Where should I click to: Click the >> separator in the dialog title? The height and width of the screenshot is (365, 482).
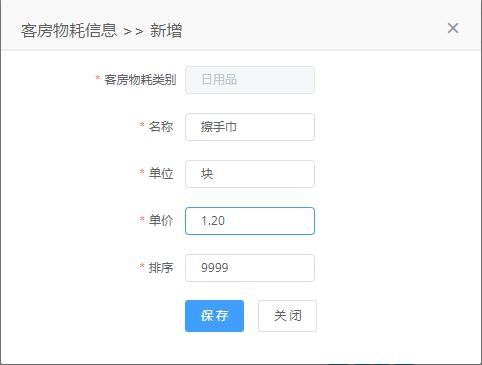pyautogui.click(x=133, y=32)
